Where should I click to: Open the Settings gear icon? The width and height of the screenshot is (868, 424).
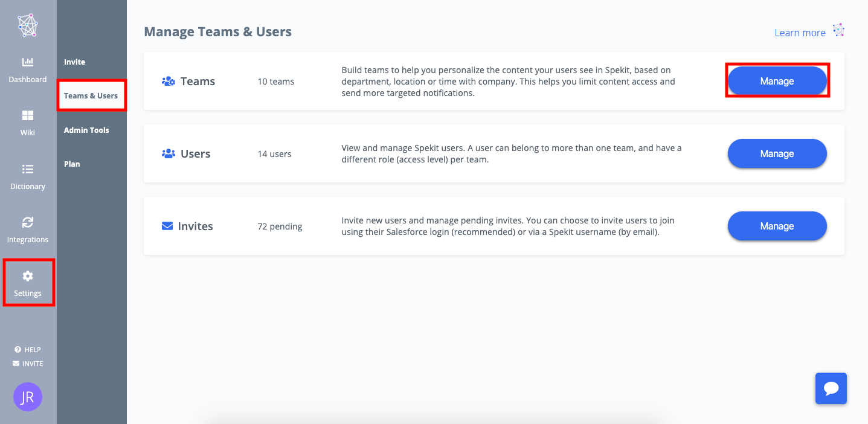(x=28, y=276)
